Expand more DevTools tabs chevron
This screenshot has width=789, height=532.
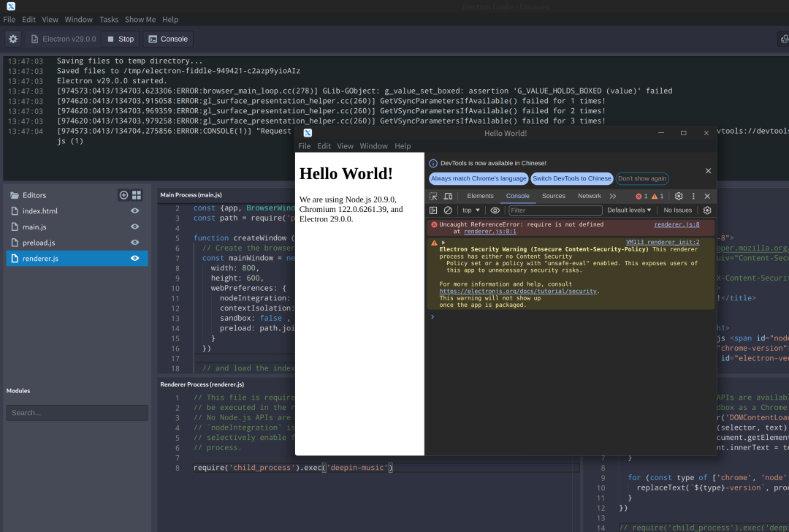pyautogui.click(x=612, y=196)
